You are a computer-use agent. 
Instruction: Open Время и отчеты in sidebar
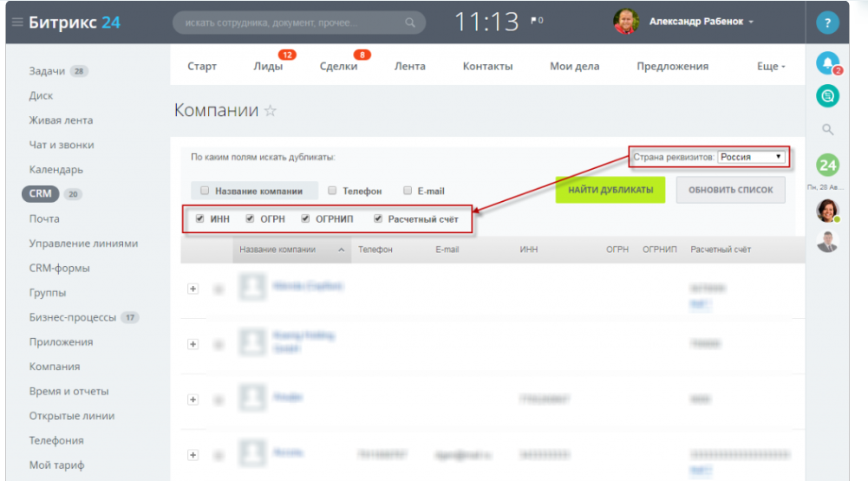click(69, 392)
